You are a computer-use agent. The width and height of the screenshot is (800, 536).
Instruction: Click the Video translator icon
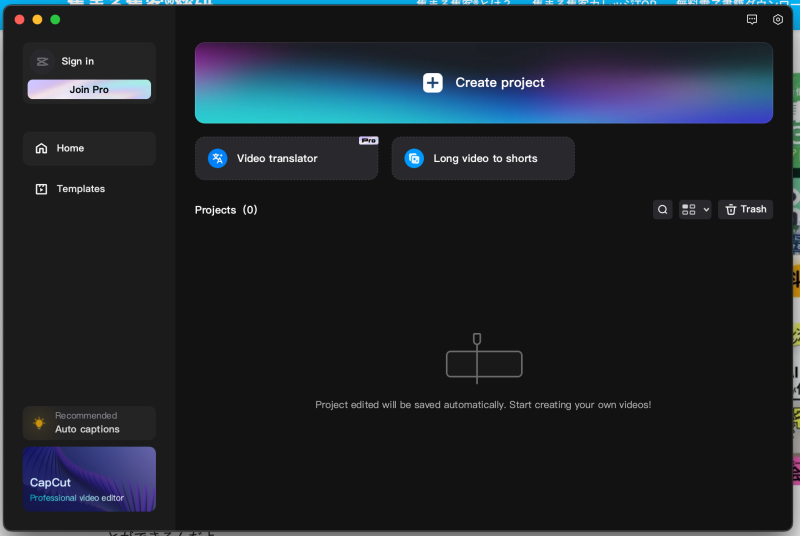(x=217, y=158)
